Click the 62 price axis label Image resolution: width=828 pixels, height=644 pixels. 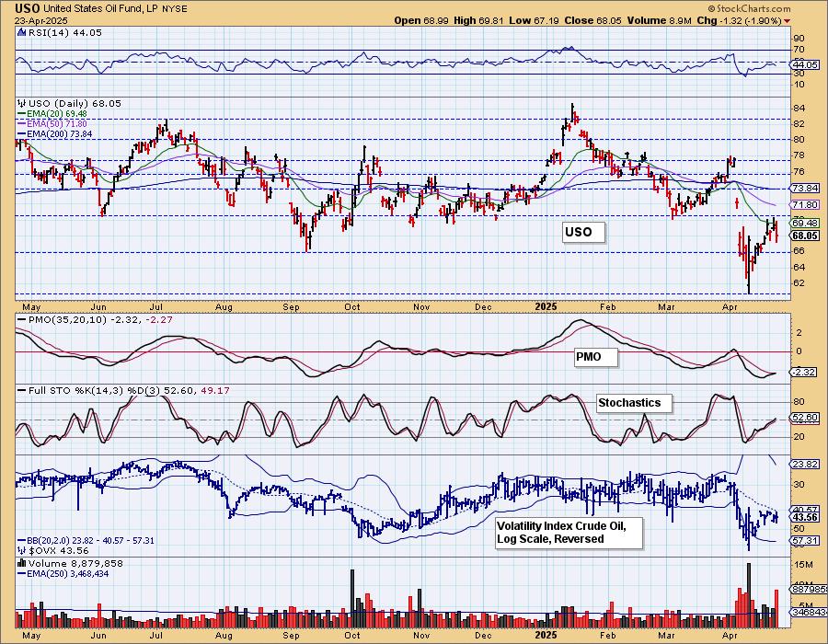[799, 283]
